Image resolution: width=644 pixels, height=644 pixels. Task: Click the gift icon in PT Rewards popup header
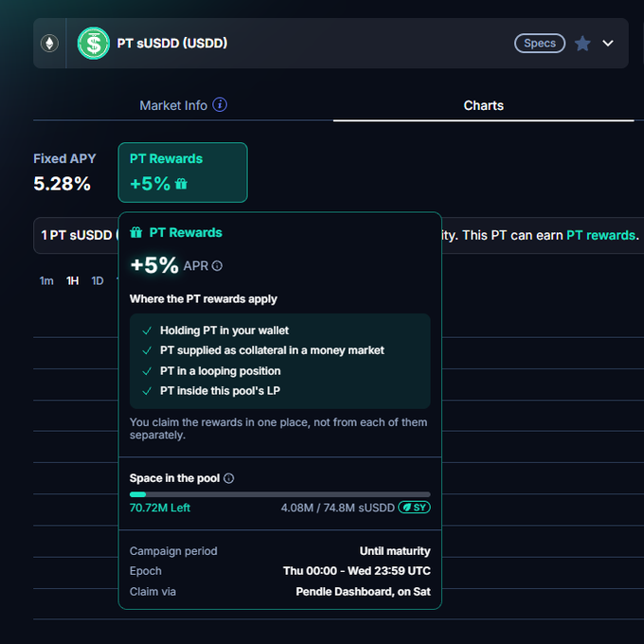point(136,232)
